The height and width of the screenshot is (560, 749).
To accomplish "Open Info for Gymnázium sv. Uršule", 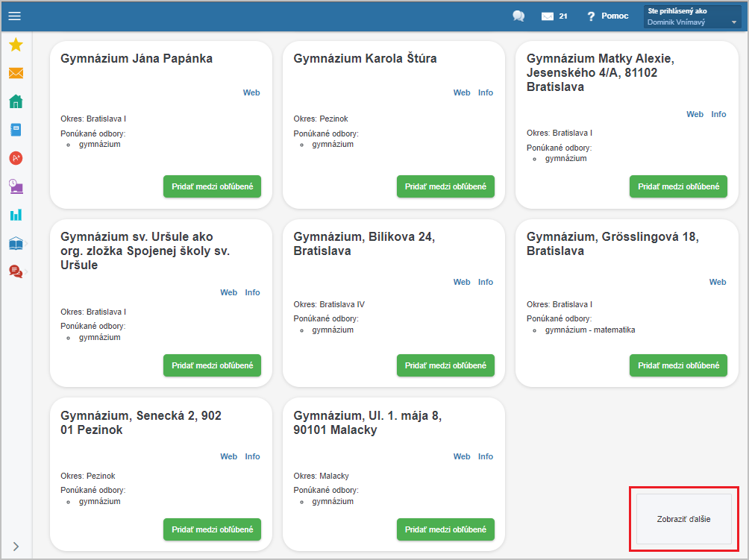I will 252,292.
